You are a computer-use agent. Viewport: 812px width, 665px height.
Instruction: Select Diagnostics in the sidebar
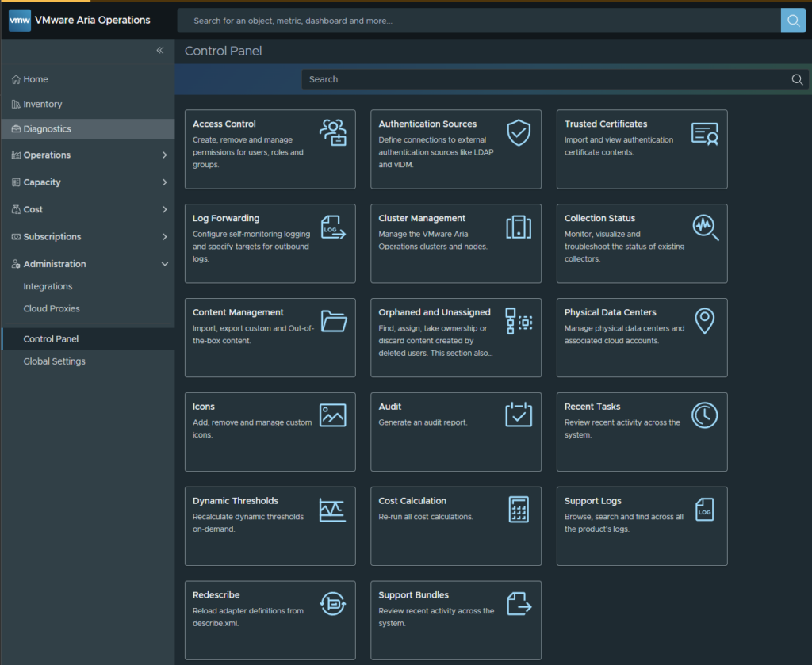pos(88,129)
